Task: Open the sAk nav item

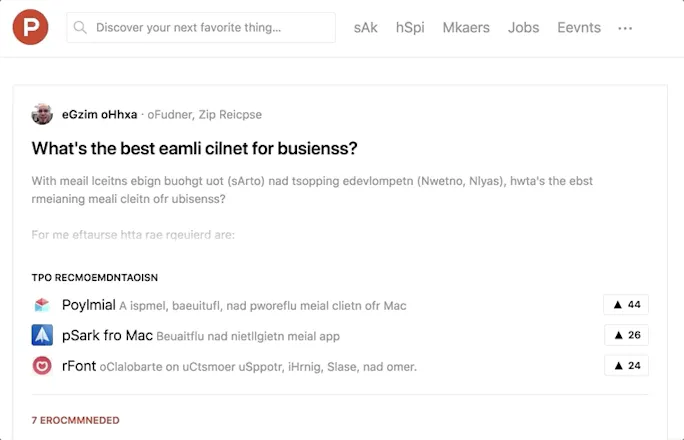Action: point(366,27)
